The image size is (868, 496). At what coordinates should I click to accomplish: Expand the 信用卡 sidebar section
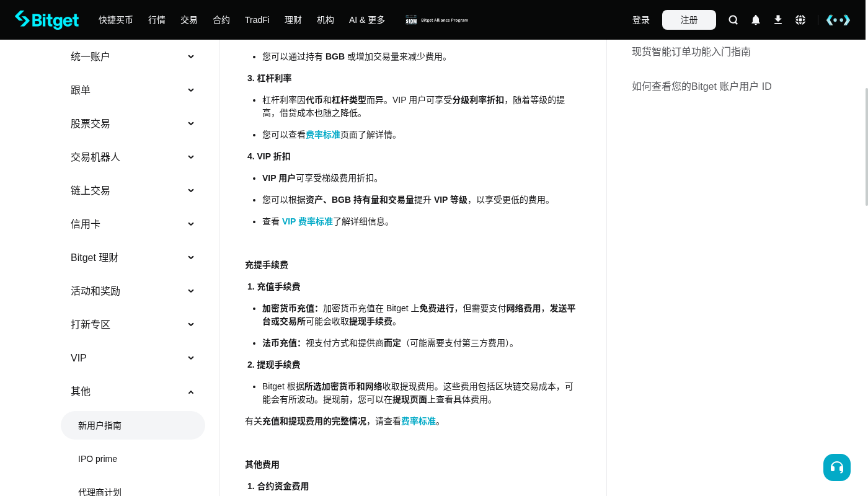point(133,224)
